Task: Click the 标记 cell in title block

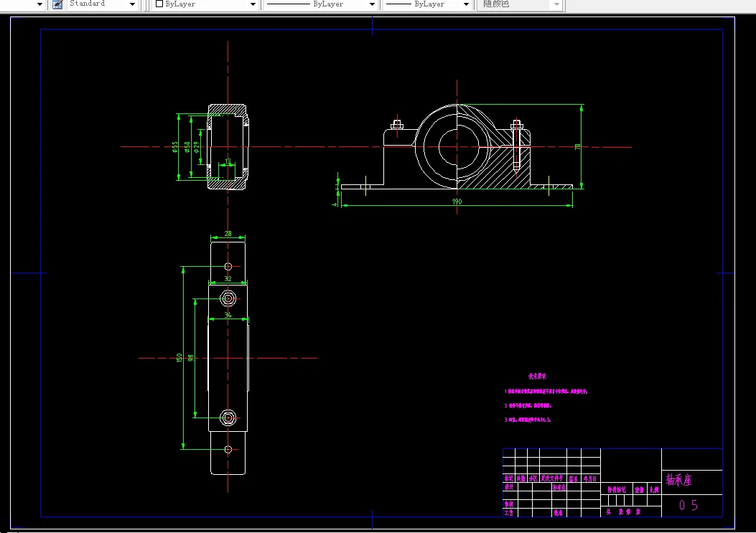Action: point(508,478)
